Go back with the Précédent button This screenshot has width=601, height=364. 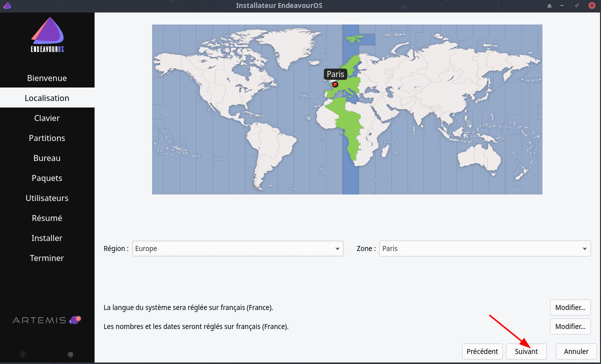pyautogui.click(x=482, y=351)
